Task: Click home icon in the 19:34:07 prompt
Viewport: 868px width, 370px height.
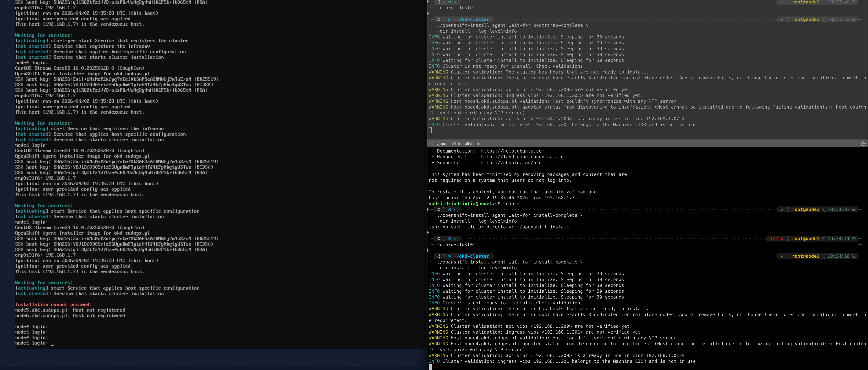Action: [449, 209]
